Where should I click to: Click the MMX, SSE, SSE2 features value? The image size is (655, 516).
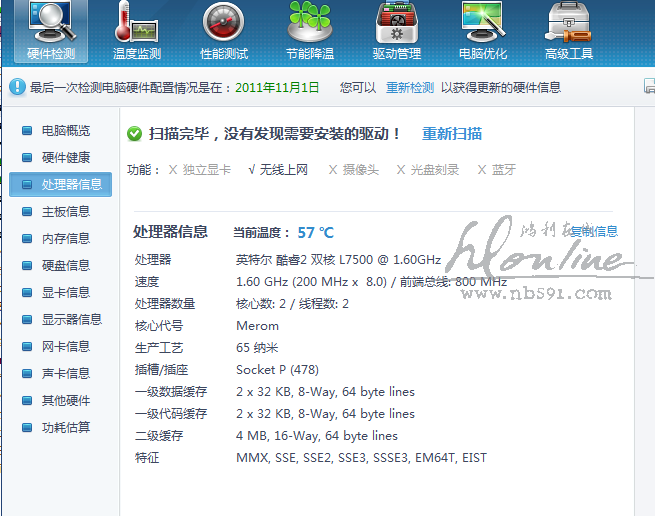pos(361,458)
